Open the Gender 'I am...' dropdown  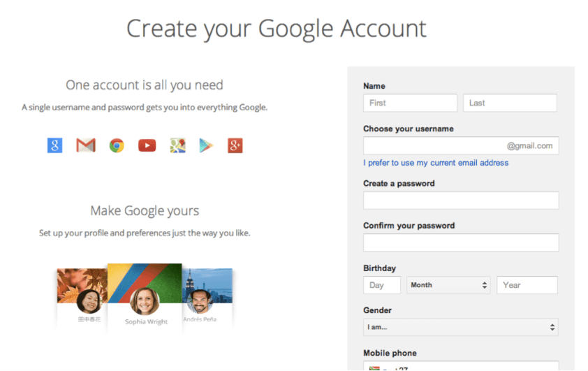pos(461,327)
